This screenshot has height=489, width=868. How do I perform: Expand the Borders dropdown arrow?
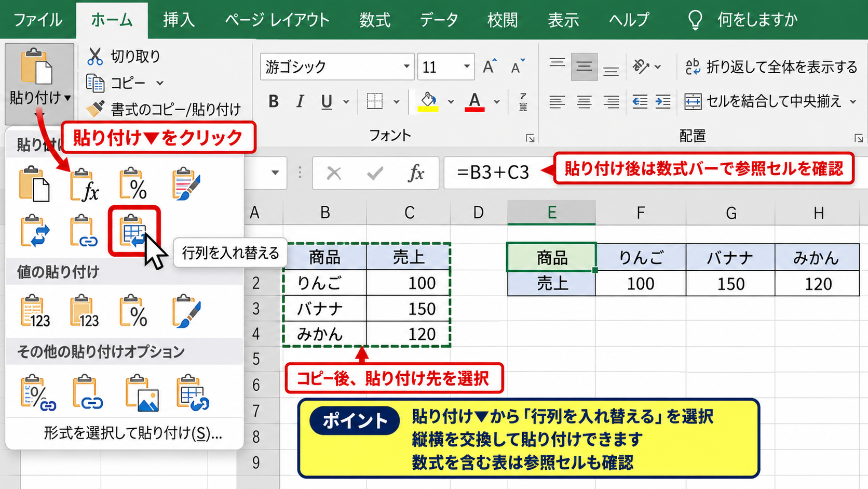coord(397,102)
